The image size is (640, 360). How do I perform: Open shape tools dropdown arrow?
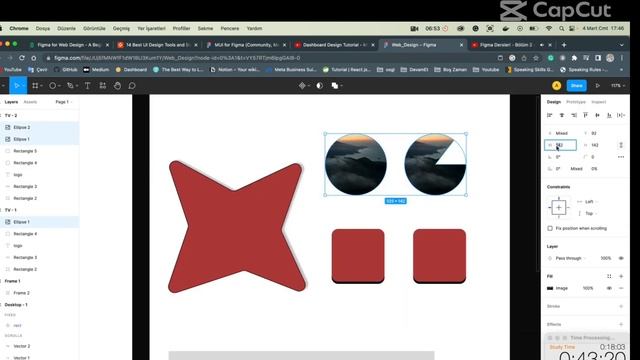point(59,86)
